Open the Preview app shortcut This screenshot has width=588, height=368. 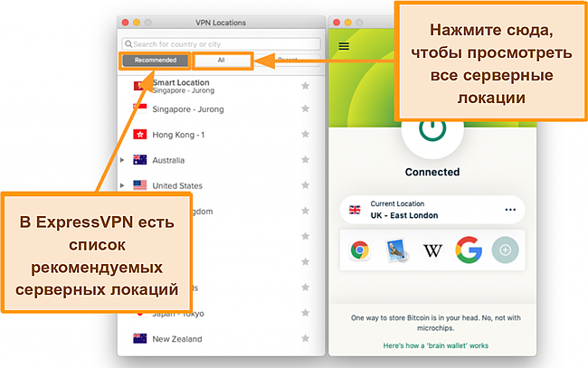396,250
